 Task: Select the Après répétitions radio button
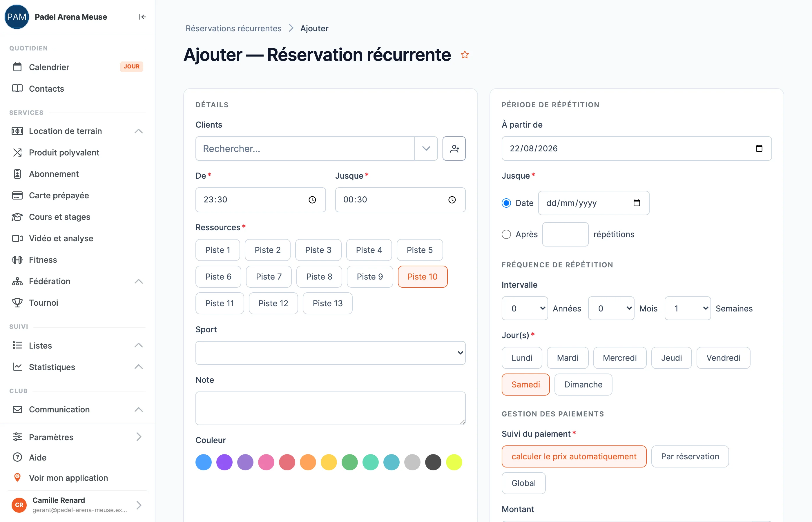(x=506, y=234)
